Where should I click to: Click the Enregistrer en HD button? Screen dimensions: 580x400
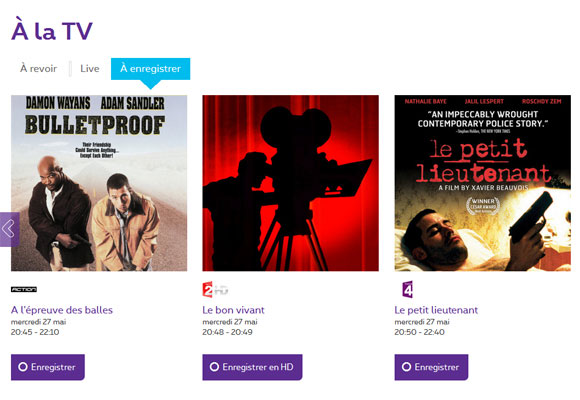(x=252, y=367)
